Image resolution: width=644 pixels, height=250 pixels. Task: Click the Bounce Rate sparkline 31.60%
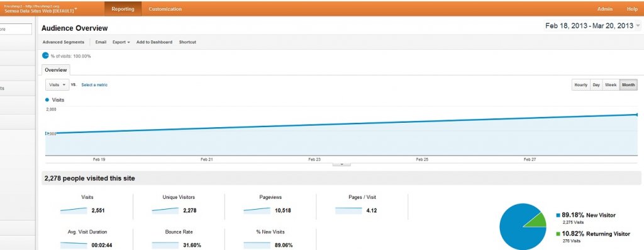tap(165, 245)
